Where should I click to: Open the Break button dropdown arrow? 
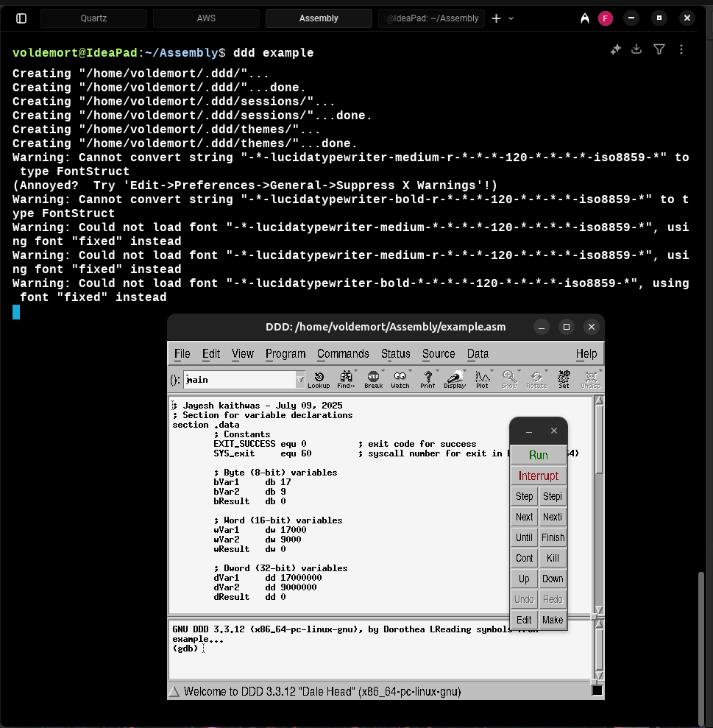(x=383, y=370)
